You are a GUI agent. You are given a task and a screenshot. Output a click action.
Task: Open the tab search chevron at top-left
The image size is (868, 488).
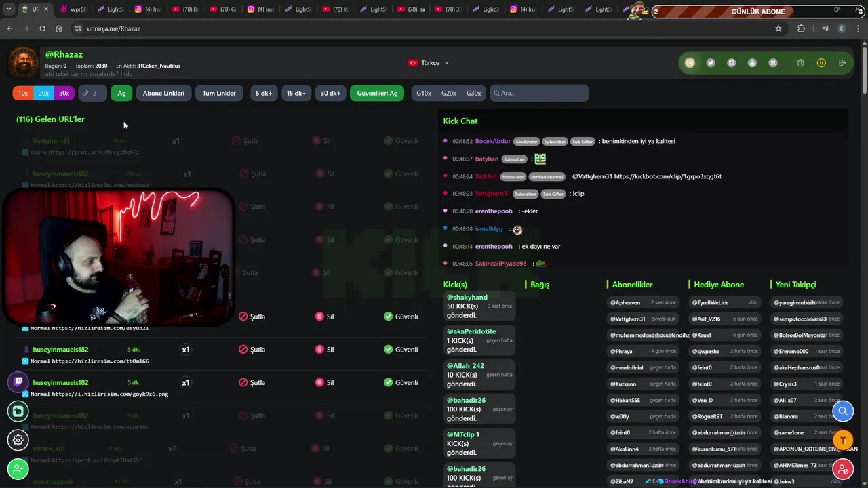click(x=9, y=10)
